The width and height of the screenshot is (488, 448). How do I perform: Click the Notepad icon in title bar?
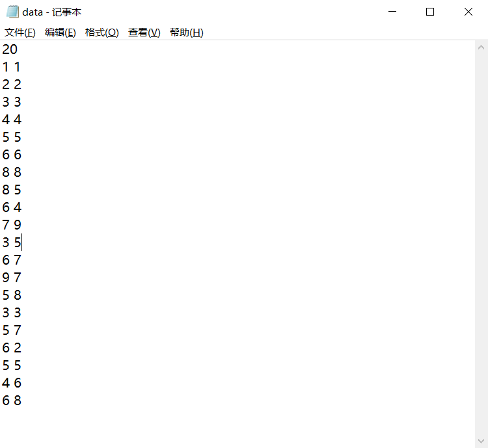point(12,12)
